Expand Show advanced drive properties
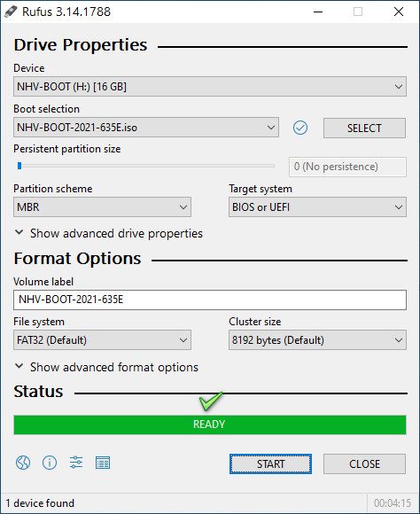Viewport: 420px width, 514px height. [108, 233]
